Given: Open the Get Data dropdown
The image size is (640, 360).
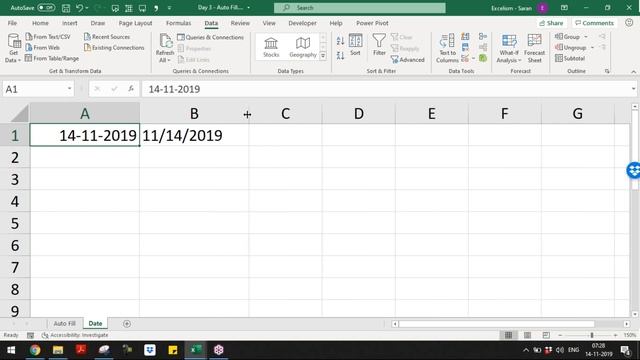Looking at the screenshot, I should 13,48.
